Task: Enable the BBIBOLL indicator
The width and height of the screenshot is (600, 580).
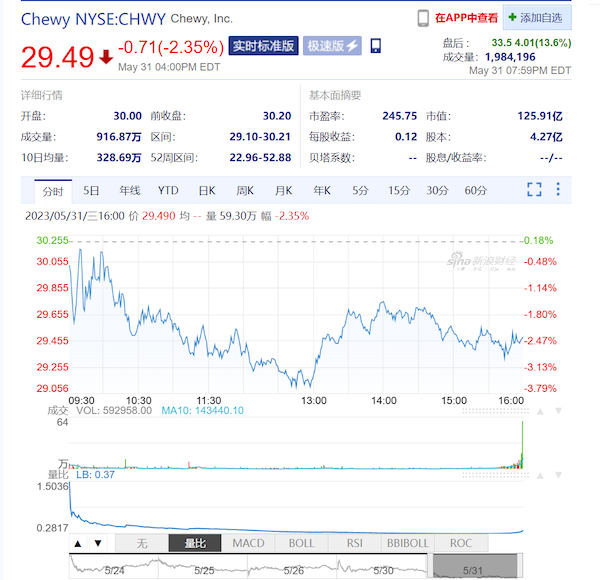Action: (x=408, y=543)
